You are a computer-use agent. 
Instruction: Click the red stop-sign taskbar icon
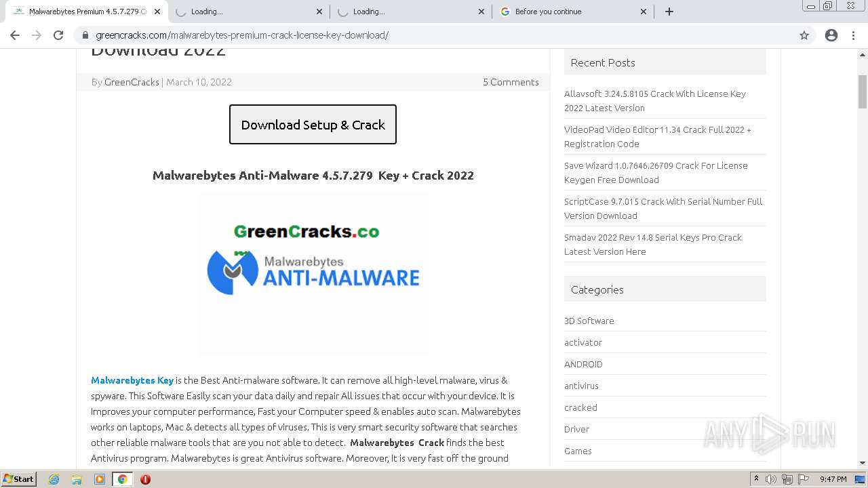pyautogui.click(x=145, y=479)
